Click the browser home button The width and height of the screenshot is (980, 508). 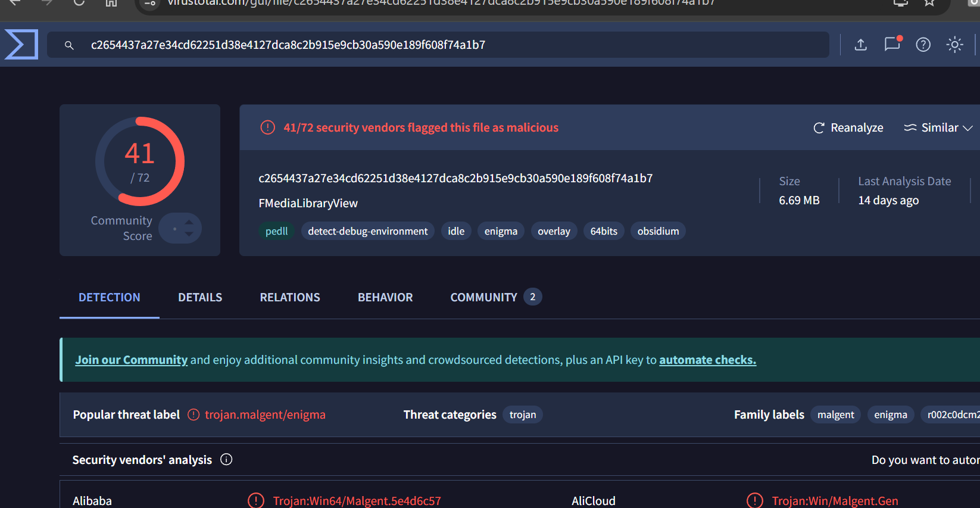coord(111,3)
